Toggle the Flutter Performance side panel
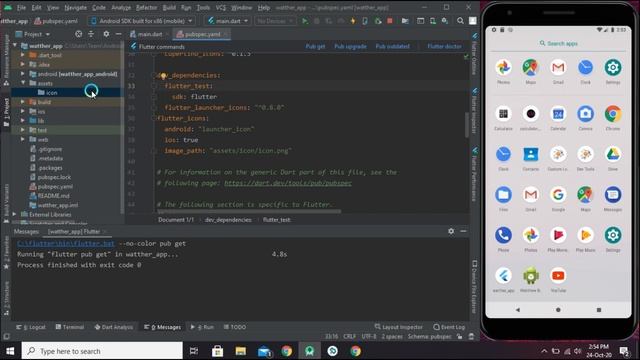640x360 pixels. pos(474,175)
